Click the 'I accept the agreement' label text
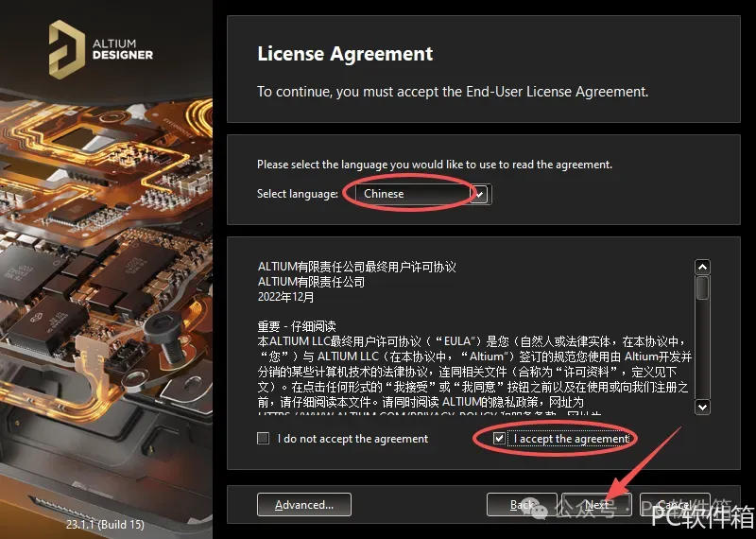This screenshot has width=756, height=539. click(x=572, y=439)
